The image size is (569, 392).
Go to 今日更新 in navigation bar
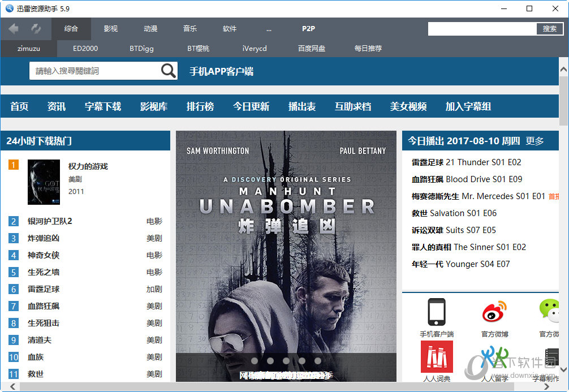click(251, 106)
